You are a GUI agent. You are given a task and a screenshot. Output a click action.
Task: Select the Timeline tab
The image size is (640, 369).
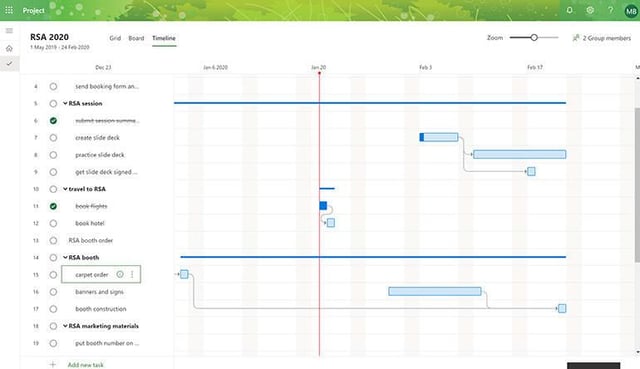(x=164, y=38)
